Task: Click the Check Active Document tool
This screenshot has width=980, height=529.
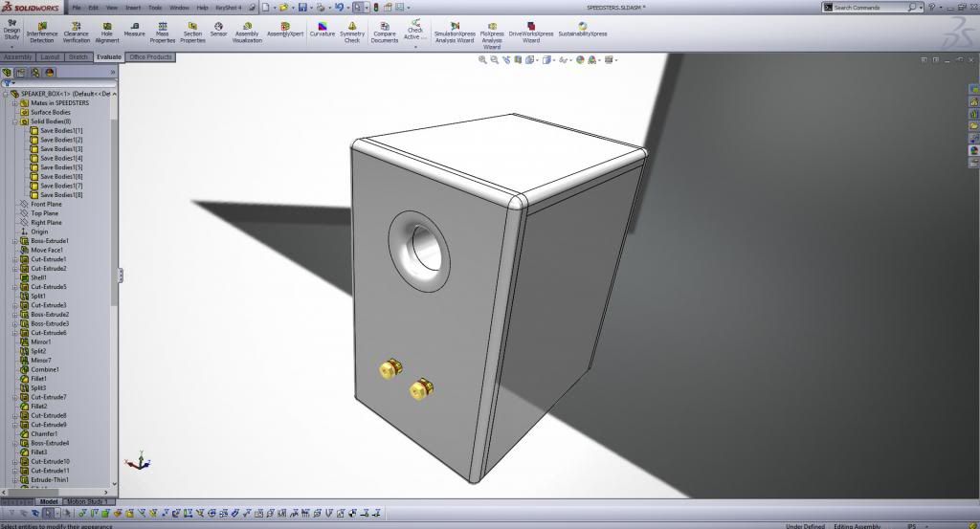Action: click(x=415, y=30)
